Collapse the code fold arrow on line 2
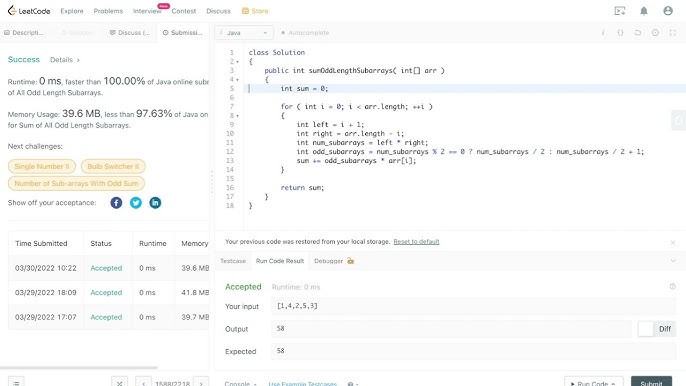Screen dimensions: 686x386 pos(238,62)
